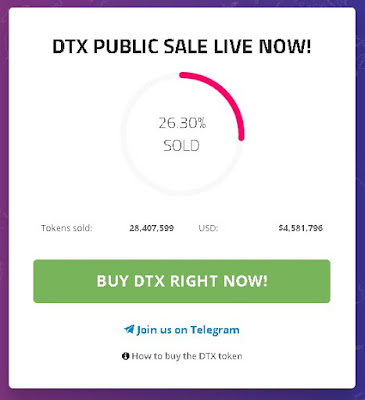The image size is (365, 400).
Task: Click the Tokens sold: label
Action: point(67,228)
